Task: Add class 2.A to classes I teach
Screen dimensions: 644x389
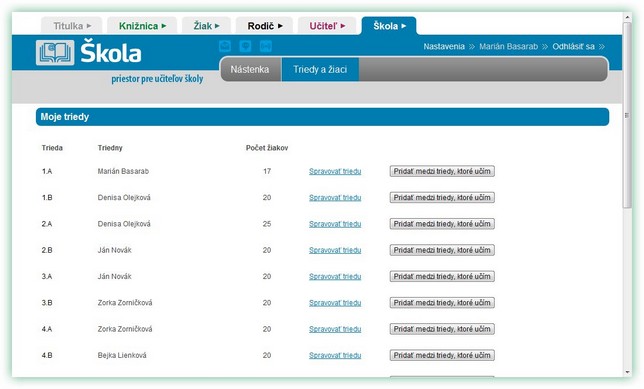Action: [x=442, y=224]
